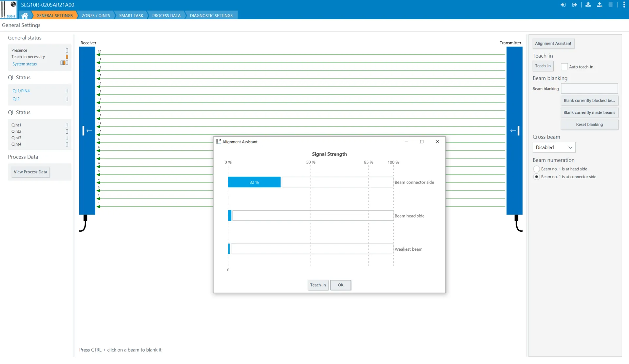Click the Beam blanking input field
The height and width of the screenshot is (364, 629).
click(x=589, y=88)
